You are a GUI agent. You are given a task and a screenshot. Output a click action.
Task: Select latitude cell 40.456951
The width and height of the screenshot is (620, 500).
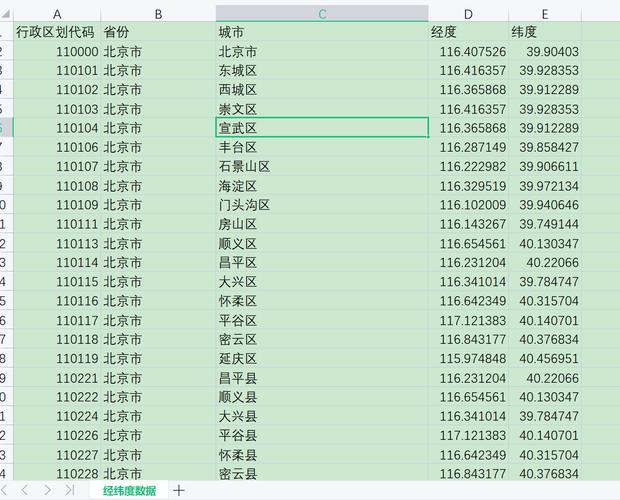[545, 358]
